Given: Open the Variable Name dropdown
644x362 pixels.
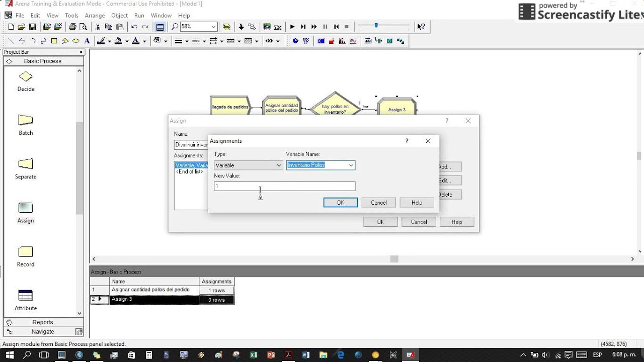Looking at the screenshot, I should pos(351,165).
